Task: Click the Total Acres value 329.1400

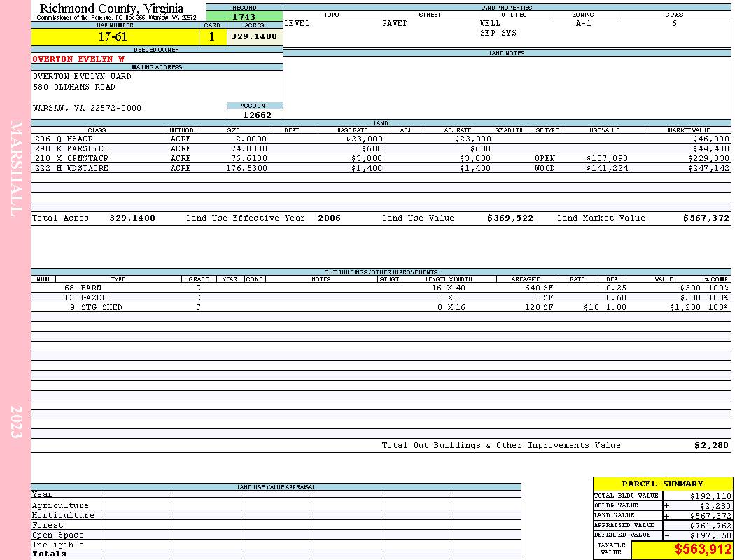Action: click(132, 218)
